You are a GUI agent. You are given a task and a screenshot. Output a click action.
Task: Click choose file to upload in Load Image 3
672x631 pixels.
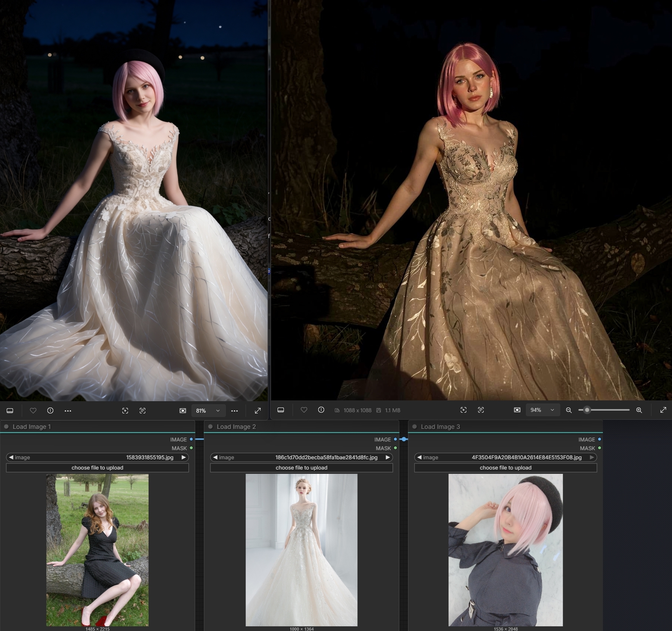coord(505,468)
